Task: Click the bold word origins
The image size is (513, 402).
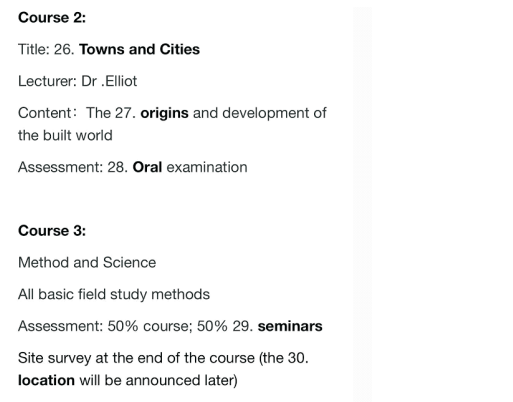Action: coord(164,113)
